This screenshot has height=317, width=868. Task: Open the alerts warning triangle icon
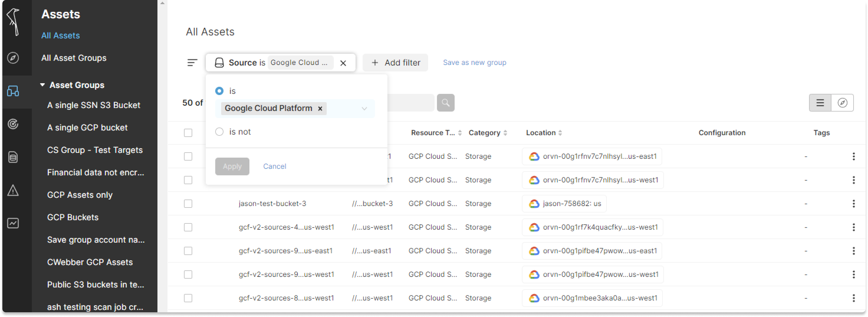click(13, 191)
